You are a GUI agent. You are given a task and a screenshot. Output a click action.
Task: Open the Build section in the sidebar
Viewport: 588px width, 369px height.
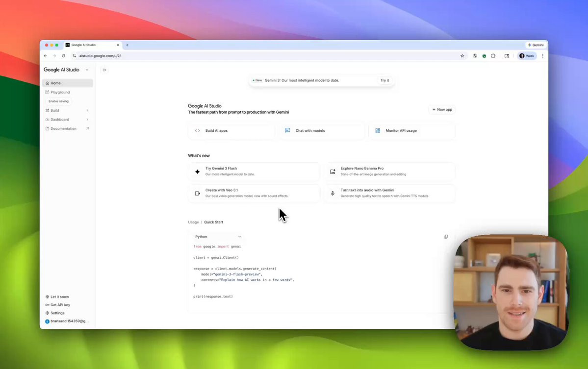(68, 111)
